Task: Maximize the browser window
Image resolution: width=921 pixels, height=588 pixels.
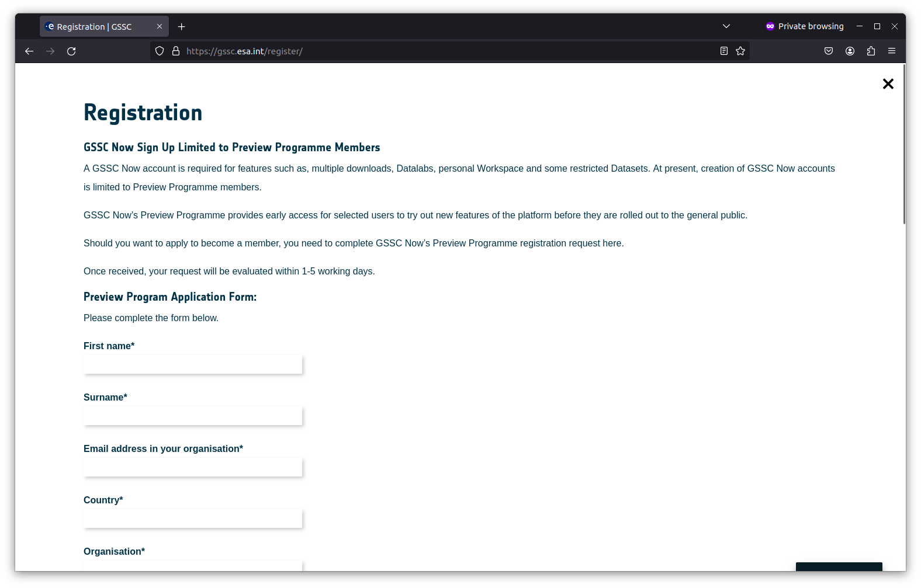Action: point(877,26)
